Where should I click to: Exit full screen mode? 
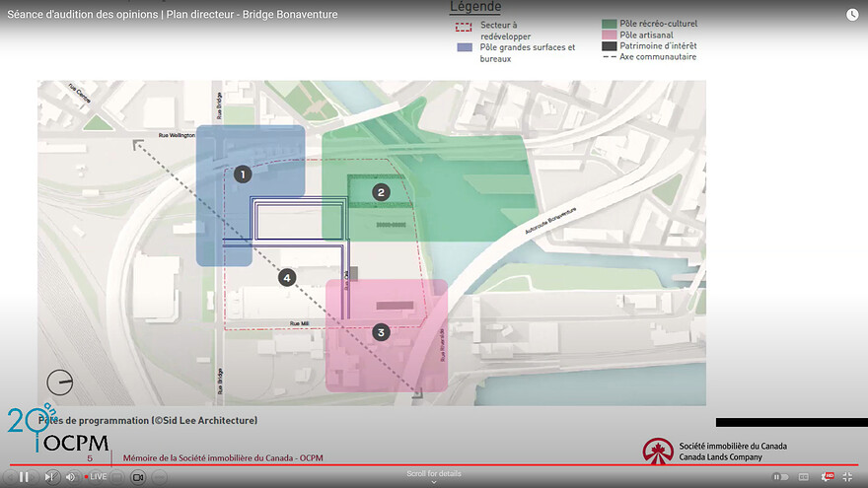[x=847, y=477]
